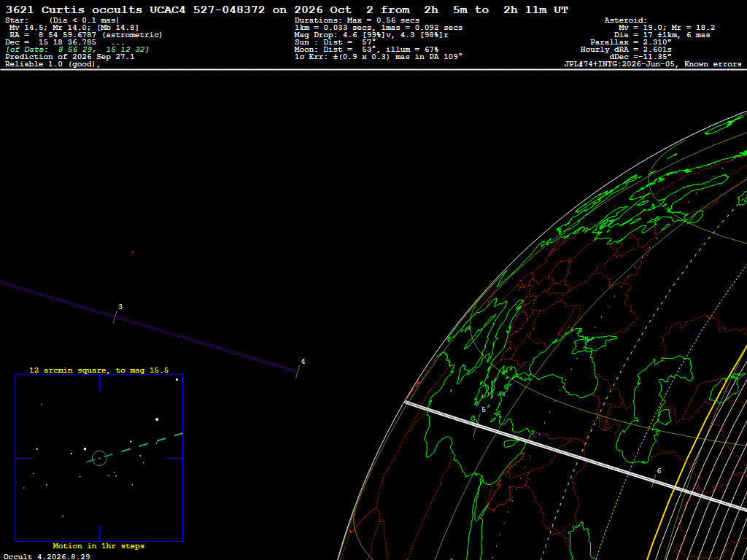Click the Mag Drop values line
Viewport: 747px width, 560px height.
pos(371,35)
